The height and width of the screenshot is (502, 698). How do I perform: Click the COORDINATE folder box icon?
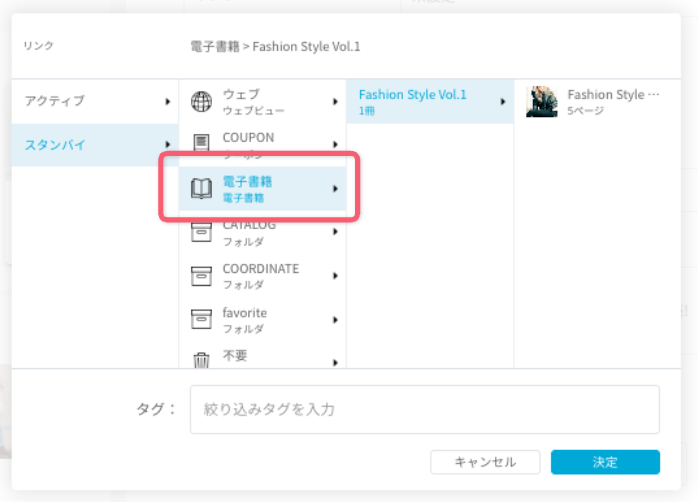(x=201, y=276)
